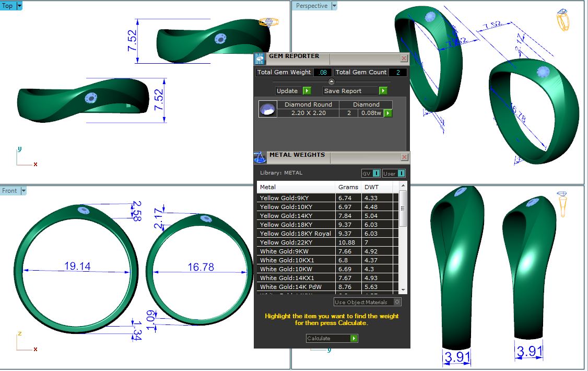Click the round diamond gem thumbnail

pos(267,109)
